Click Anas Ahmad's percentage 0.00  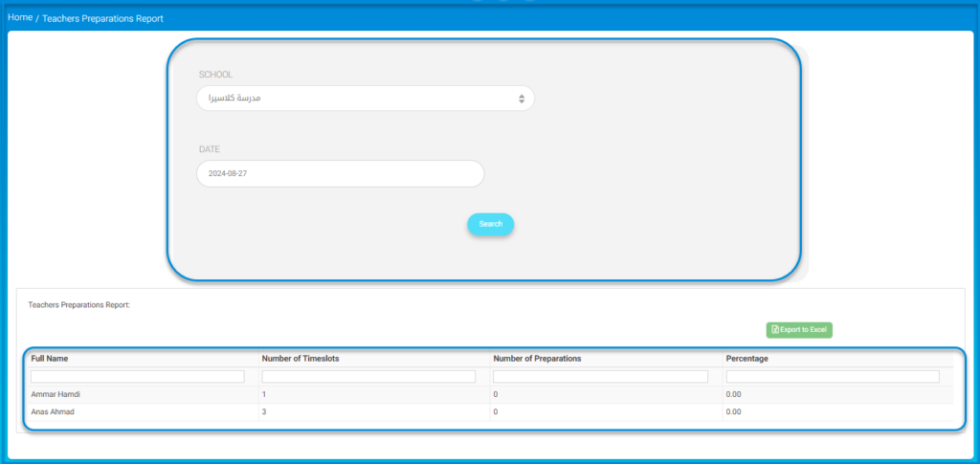coord(734,412)
